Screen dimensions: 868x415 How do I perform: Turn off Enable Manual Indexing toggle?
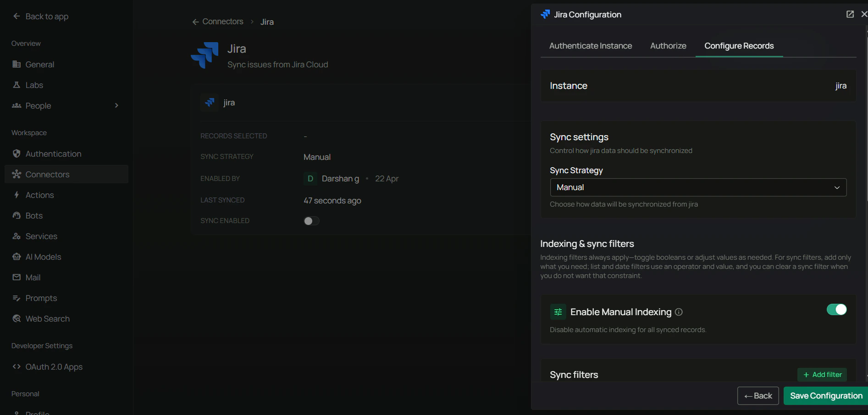[836, 310]
